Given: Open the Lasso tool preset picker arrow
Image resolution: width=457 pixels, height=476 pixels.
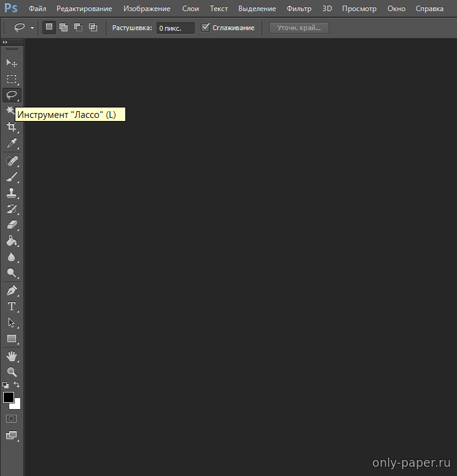Looking at the screenshot, I should point(32,28).
